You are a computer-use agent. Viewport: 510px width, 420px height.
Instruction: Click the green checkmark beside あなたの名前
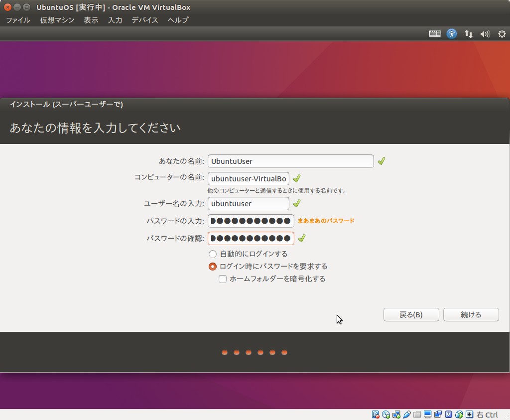(382, 161)
